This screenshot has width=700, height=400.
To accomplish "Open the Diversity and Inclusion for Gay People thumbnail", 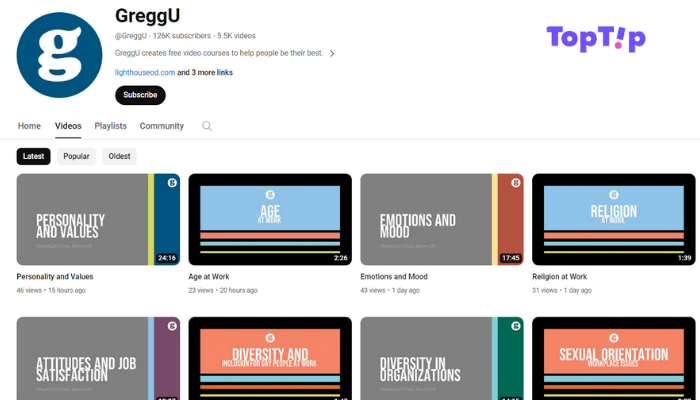I will click(x=270, y=358).
